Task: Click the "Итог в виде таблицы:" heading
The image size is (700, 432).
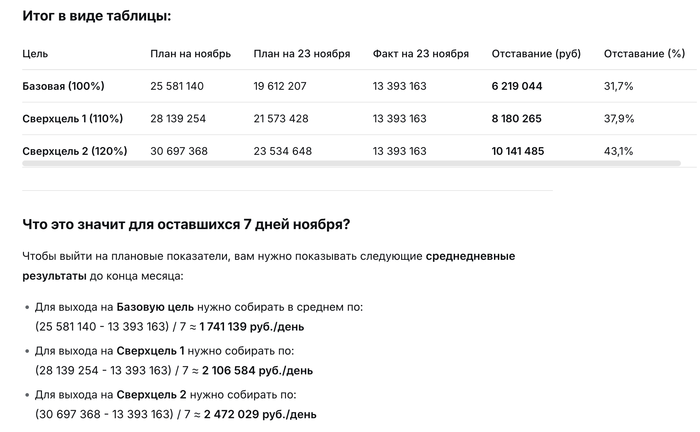Action: click(x=96, y=17)
